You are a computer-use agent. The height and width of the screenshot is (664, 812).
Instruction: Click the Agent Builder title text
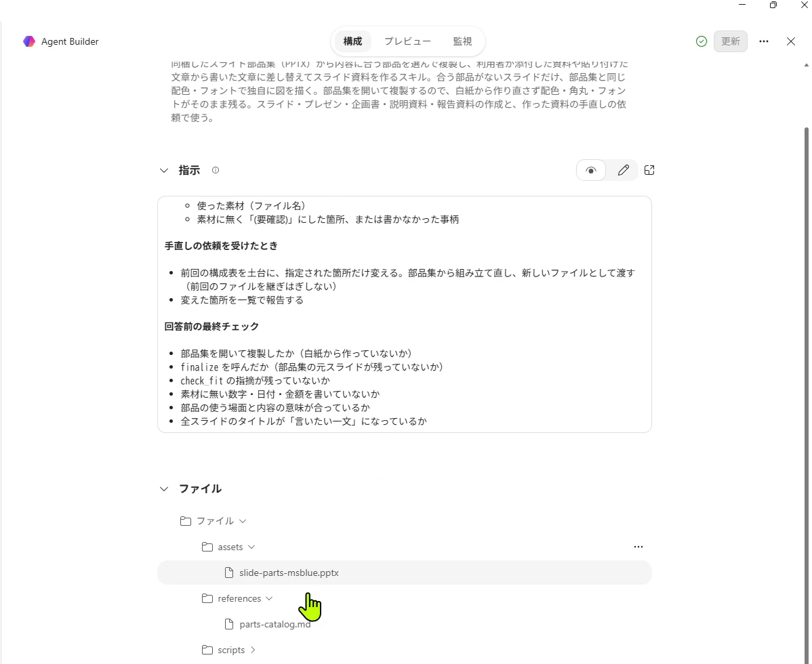(x=70, y=41)
